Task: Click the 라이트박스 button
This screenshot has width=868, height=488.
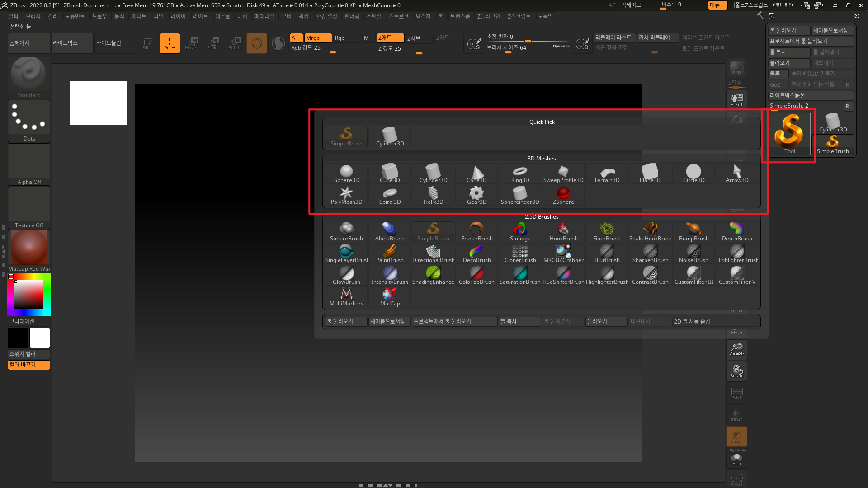Action: [x=72, y=43]
